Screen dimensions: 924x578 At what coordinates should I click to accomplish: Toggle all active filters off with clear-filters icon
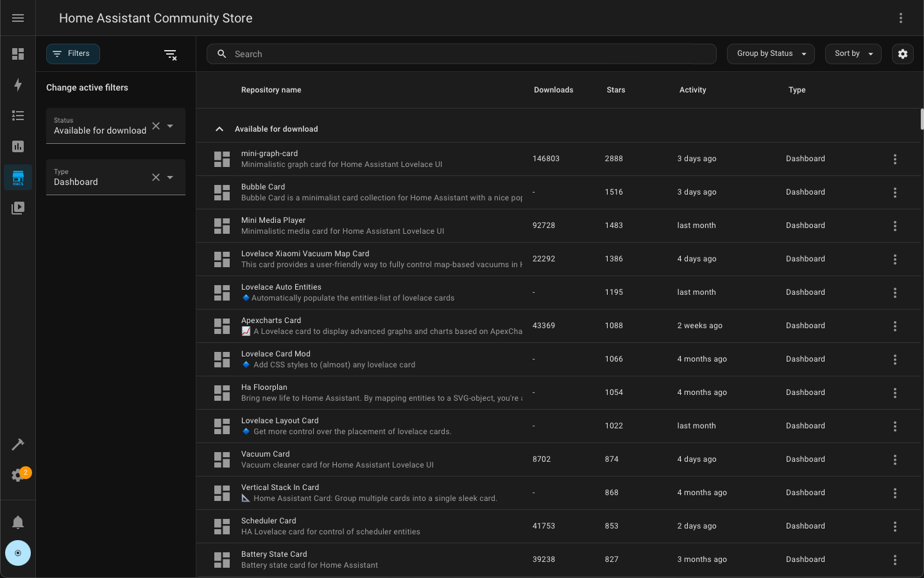coord(171,55)
